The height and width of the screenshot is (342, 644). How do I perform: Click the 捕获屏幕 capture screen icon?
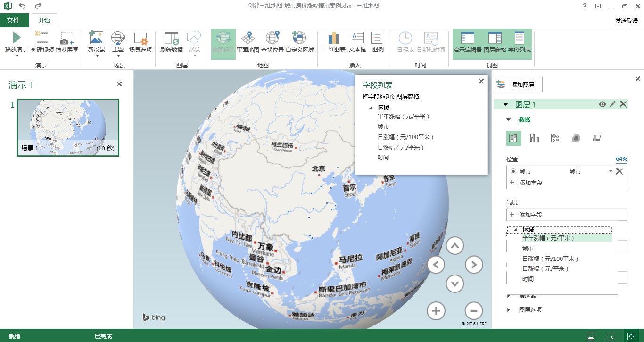click(x=66, y=38)
